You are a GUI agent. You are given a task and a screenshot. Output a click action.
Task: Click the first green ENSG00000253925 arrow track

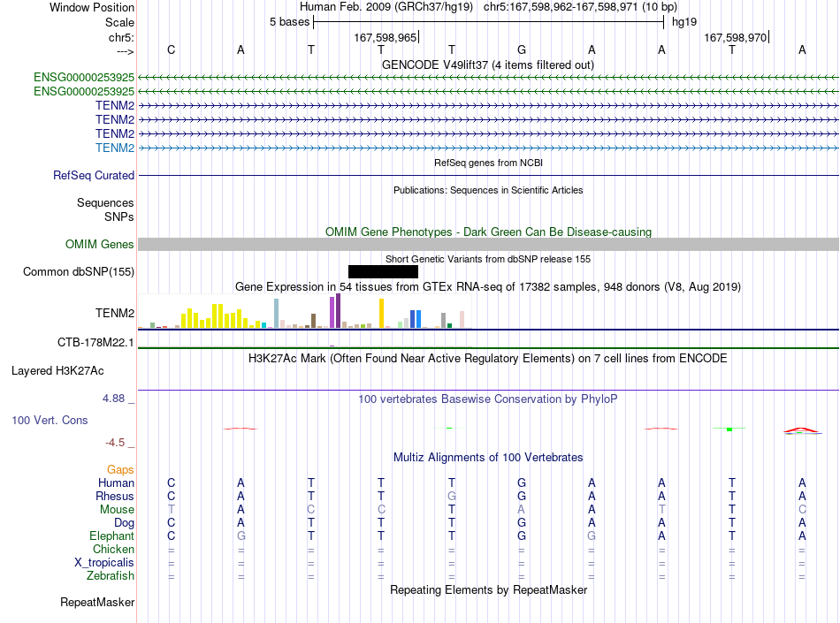(x=488, y=78)
